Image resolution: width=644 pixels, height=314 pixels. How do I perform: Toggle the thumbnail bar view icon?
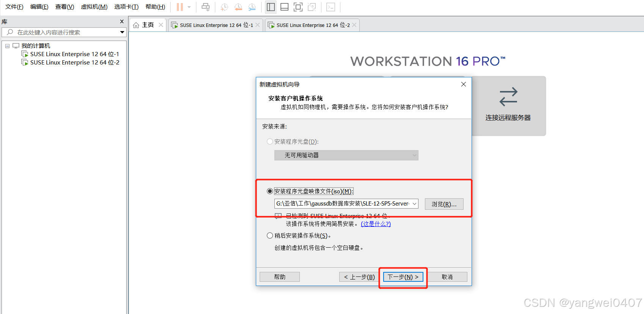[x=284, y=7]
